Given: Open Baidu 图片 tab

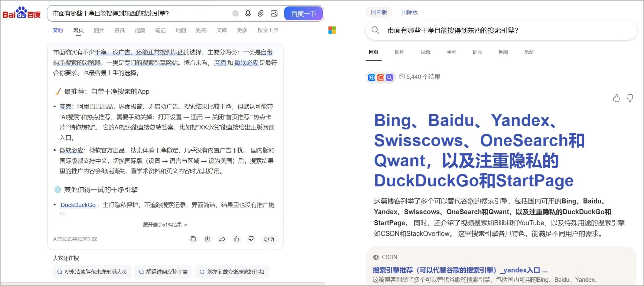Looking at the screenshot, I should point(99,30).
